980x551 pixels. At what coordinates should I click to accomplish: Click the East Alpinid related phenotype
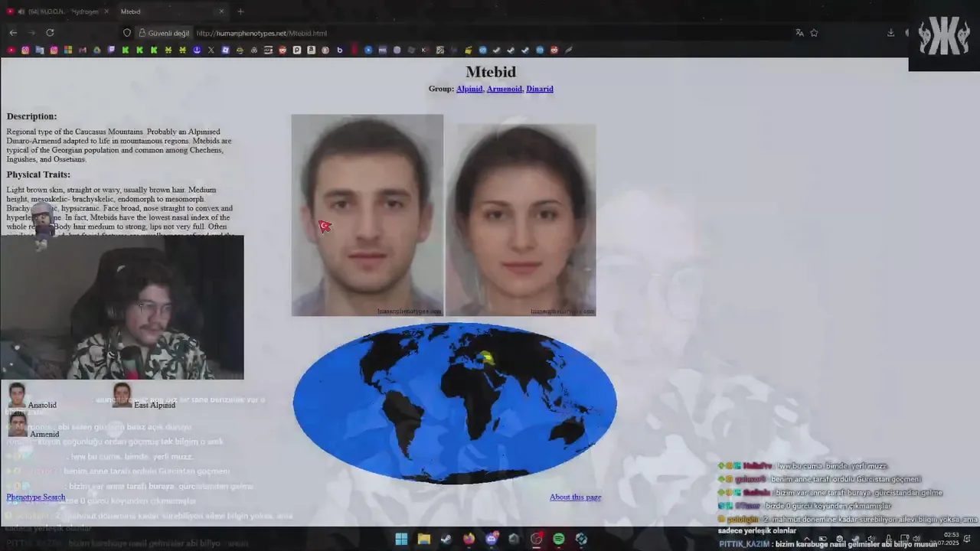(x=155, y=405)
